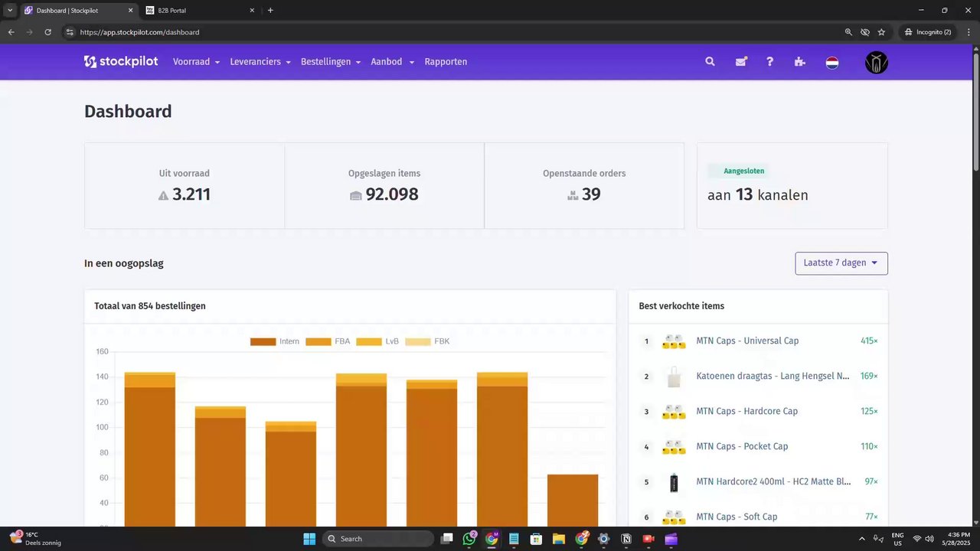Open the weather widget showing 16°C
980x551 pixels.
point(35,539)
